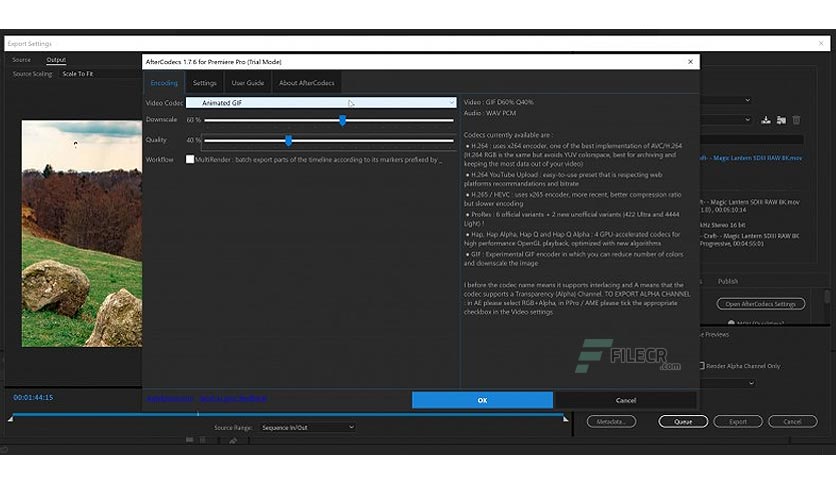
Task: Click the Queue button
Action: [x=683, y=422]
